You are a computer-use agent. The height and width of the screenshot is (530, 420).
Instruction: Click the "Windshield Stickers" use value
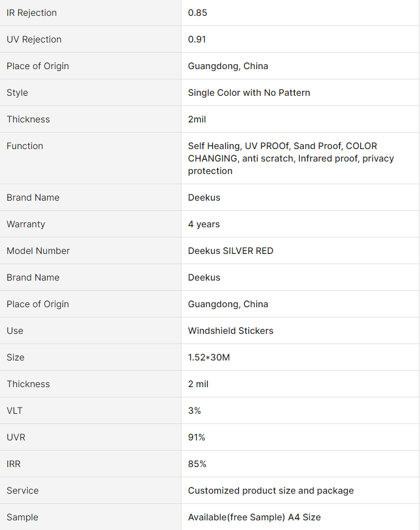(231, 330)
